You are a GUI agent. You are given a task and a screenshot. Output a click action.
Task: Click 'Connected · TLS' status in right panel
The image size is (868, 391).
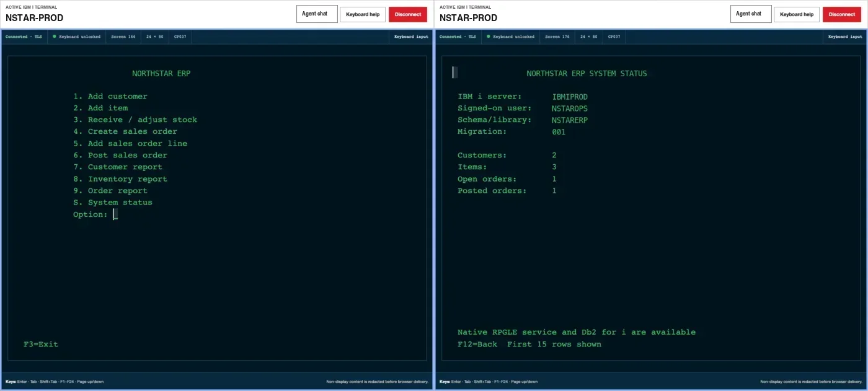click(458, 37)
